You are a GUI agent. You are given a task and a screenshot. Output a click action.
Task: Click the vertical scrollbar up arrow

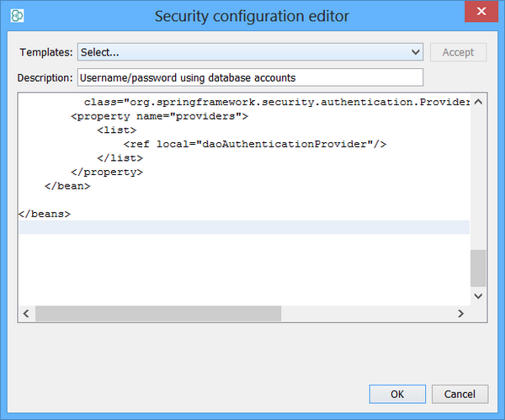478,103
